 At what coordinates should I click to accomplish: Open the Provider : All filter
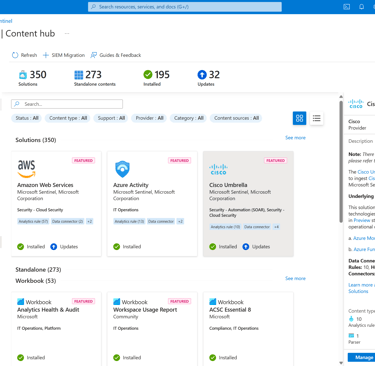(x=149, y=118)
